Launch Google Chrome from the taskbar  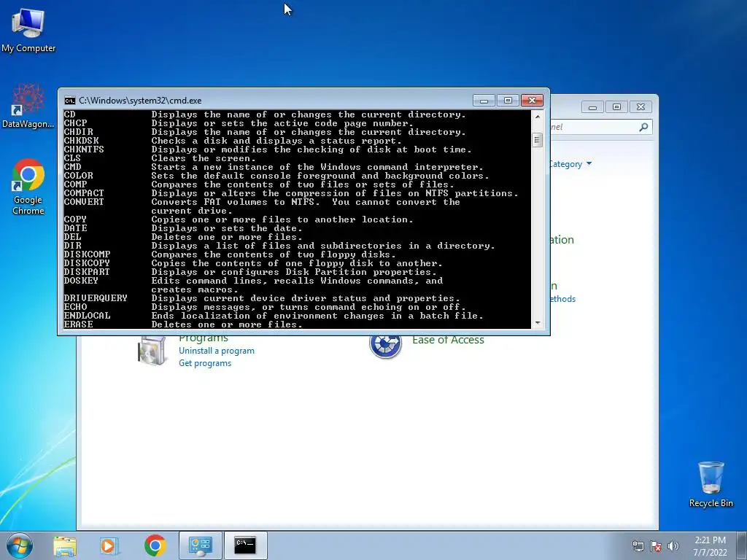click(x=155, y=545)
